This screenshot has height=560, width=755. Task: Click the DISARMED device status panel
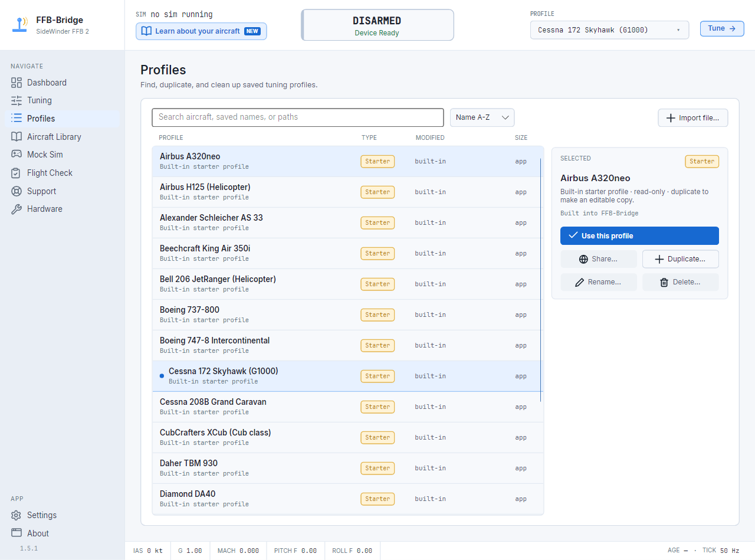pyautogui.click(x=377, y=25)
